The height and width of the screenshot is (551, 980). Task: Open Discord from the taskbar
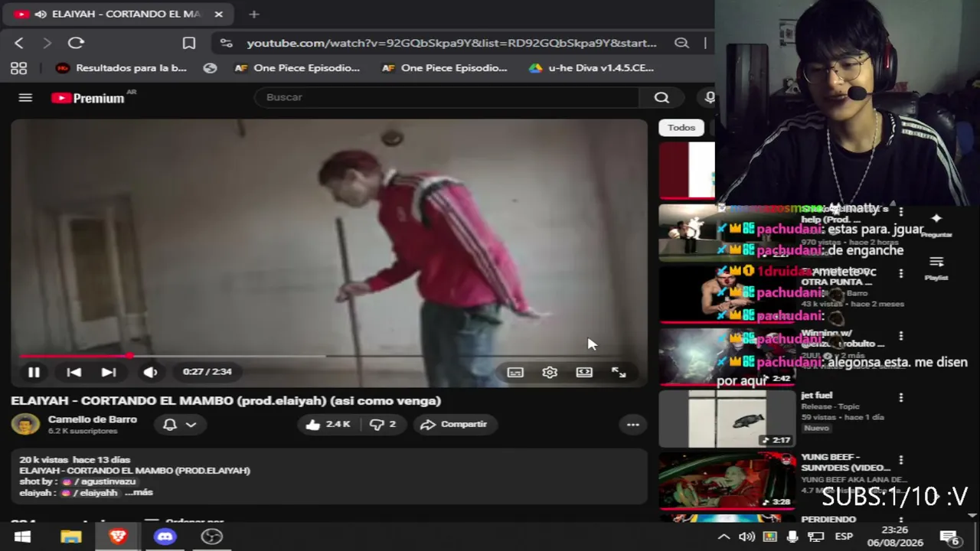[x=165, y=536]
